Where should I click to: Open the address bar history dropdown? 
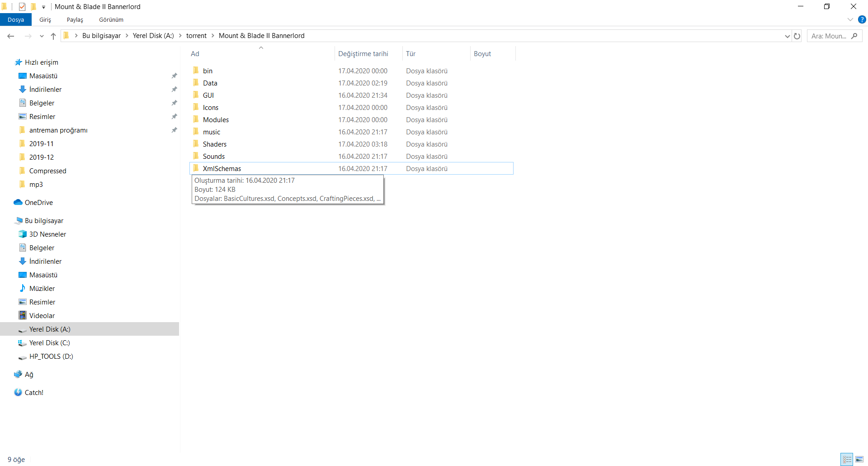788,36
